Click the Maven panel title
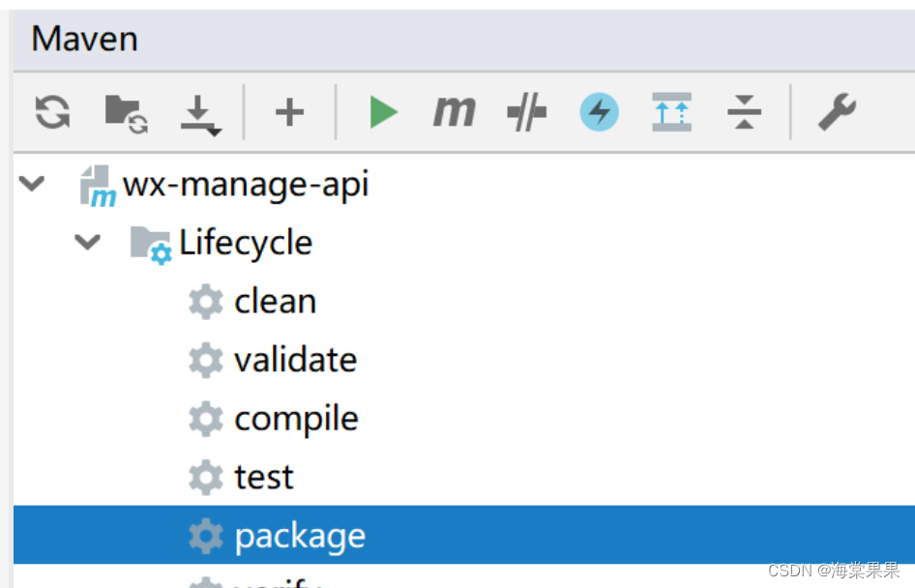Viewport: 915px width, 588px height. [84, 39]
